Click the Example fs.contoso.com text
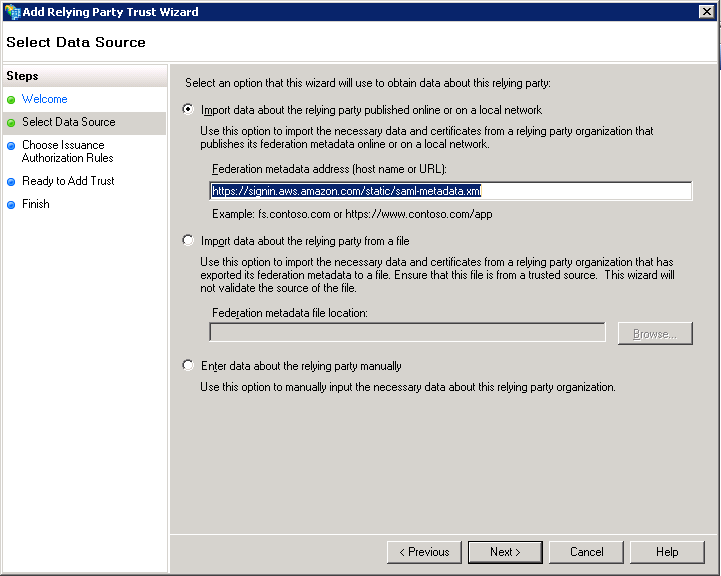 pyautogui.click(x=352, y=214)
